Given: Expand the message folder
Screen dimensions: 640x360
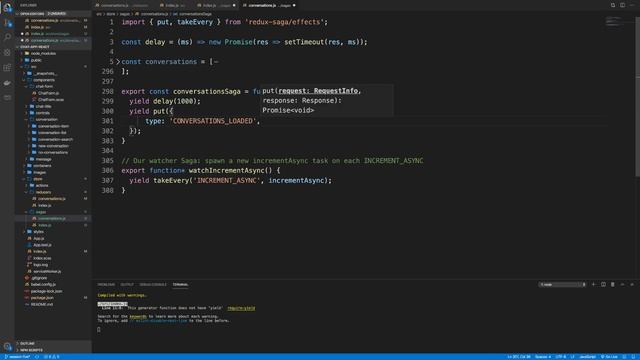Looking at the screenshot, I should pyautogui.click(x=43, y=159).
